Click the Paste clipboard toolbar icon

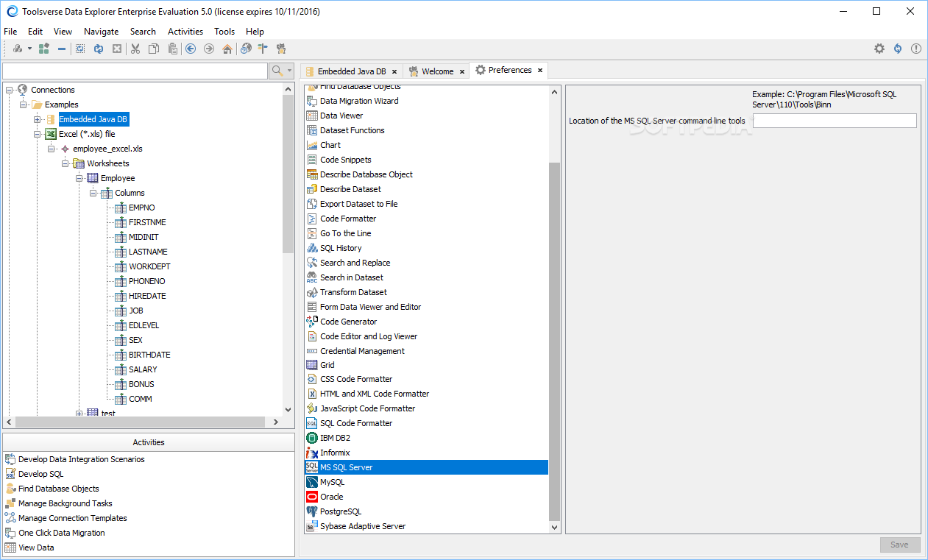click(172, 49)
